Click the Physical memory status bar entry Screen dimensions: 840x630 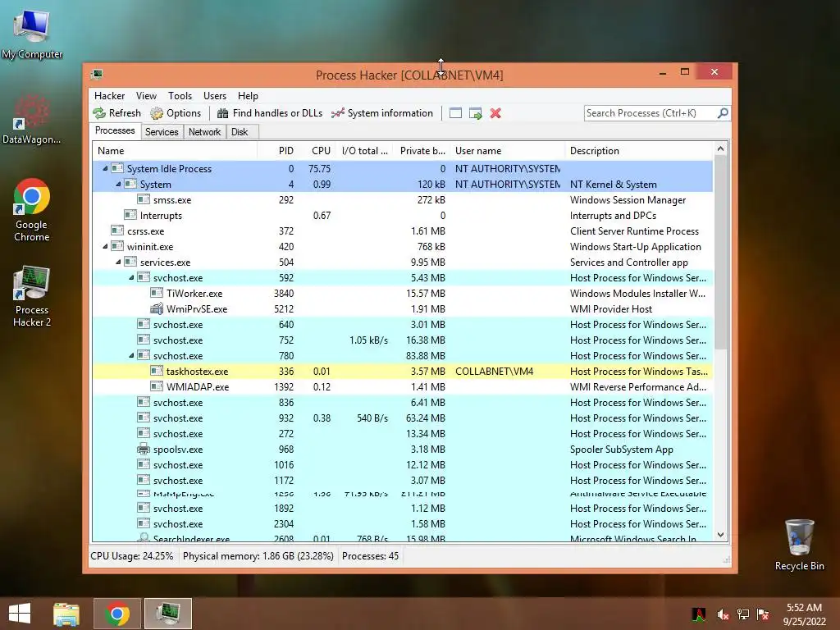pos(258,556)
